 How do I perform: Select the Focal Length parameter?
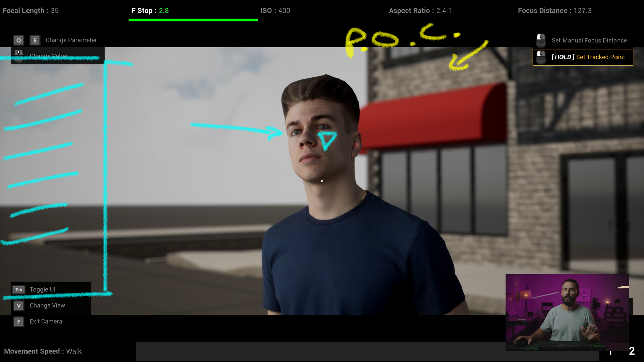pyautogui.click(x=31, y=11)
